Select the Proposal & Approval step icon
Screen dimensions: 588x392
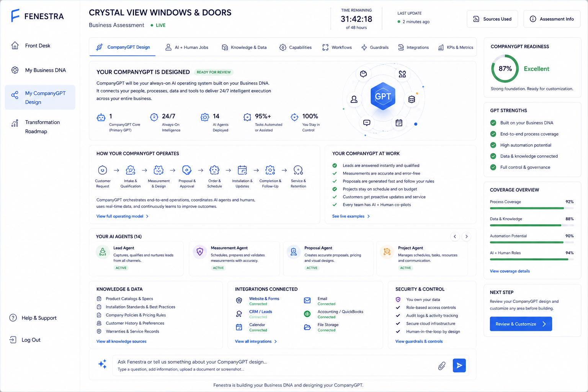click(187, 170)
